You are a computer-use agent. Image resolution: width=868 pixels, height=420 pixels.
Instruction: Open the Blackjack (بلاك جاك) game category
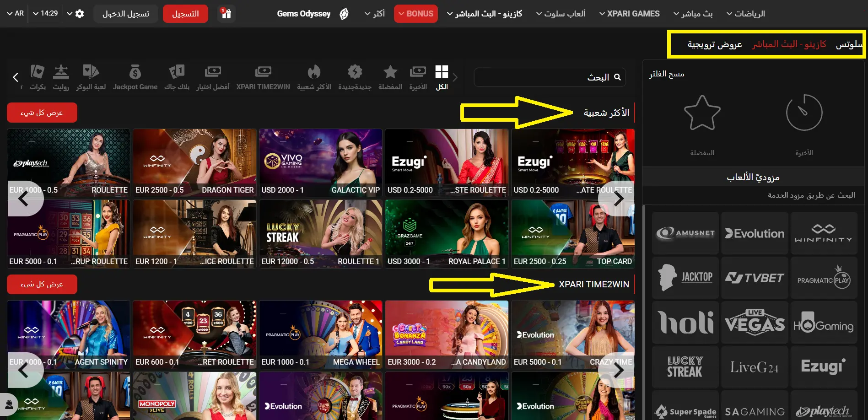pyautogui.click(x=177, y=77)
